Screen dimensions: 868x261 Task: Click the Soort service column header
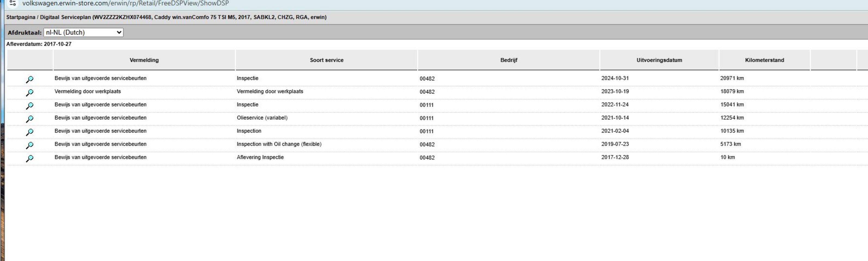[x=326, y=60]
